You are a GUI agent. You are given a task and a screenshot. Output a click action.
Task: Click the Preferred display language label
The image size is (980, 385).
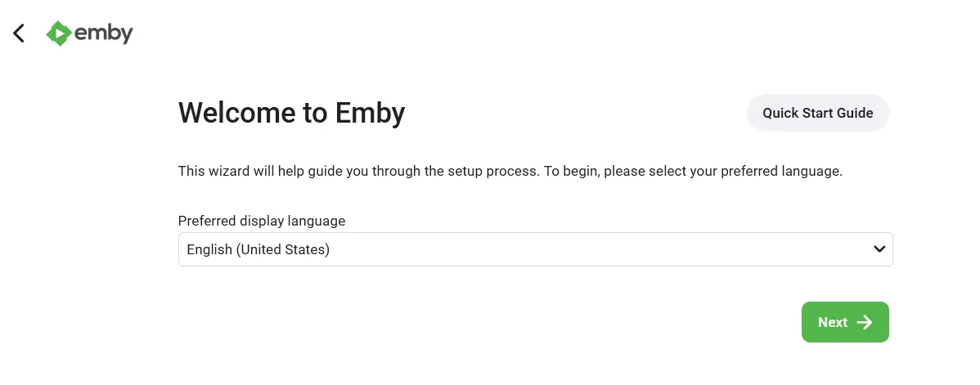262,221
